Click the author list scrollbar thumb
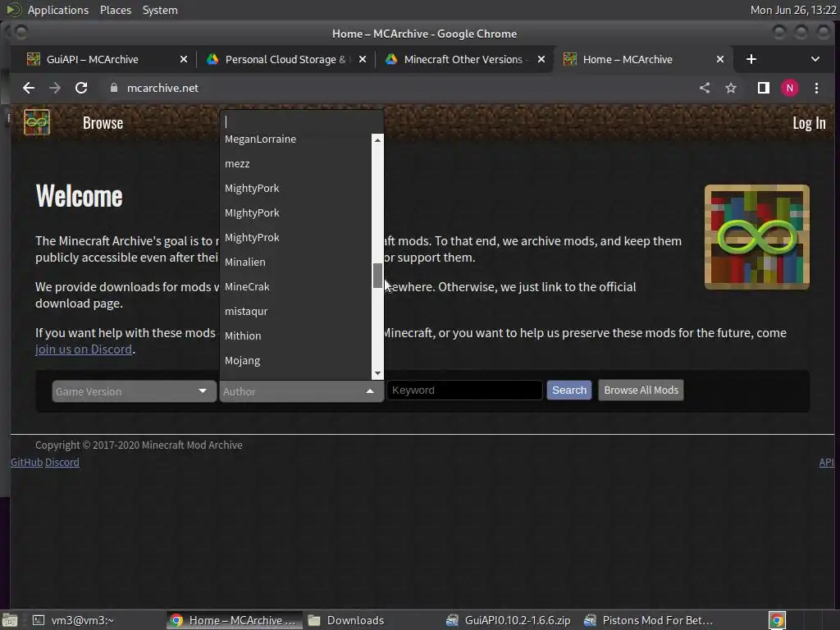 377,276
